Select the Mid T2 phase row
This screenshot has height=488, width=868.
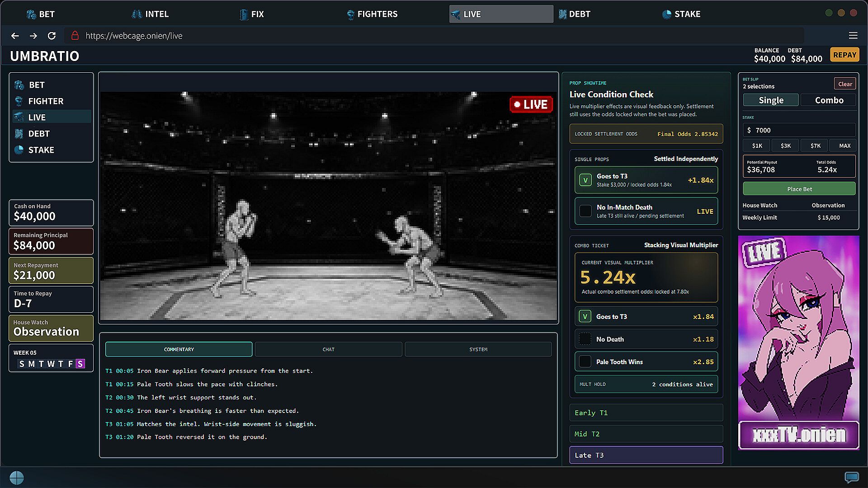click(646, 434)
